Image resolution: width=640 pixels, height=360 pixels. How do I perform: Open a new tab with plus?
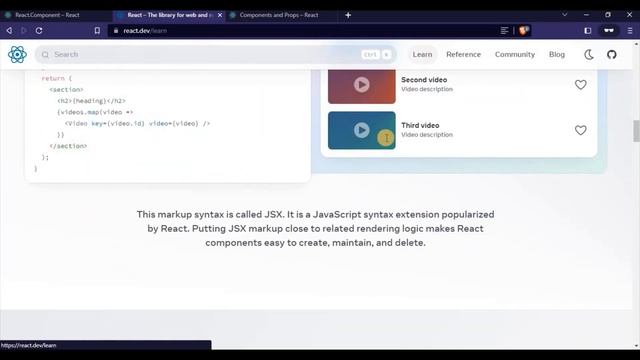[x=348, y=15]
